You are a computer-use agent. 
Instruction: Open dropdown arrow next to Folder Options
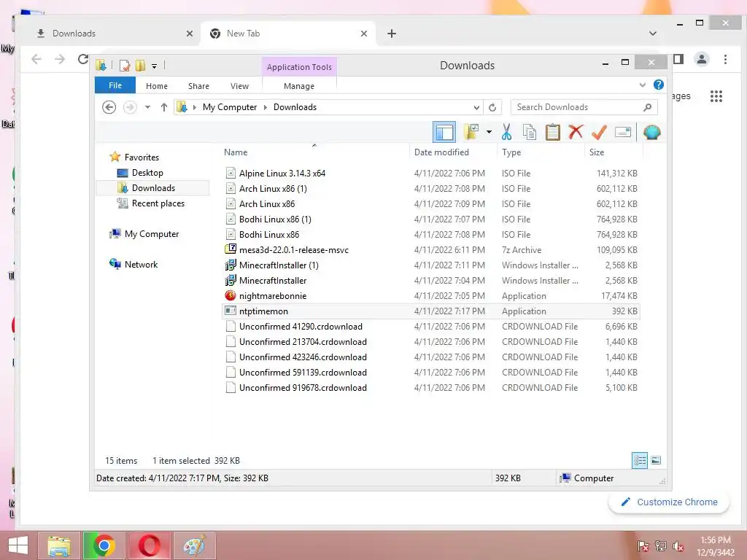pos(489,132)
